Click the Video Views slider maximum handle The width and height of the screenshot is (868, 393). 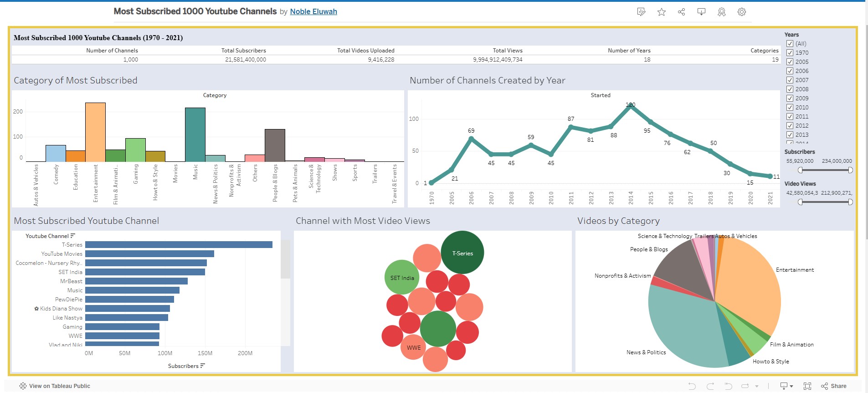[x=850, y=202]
